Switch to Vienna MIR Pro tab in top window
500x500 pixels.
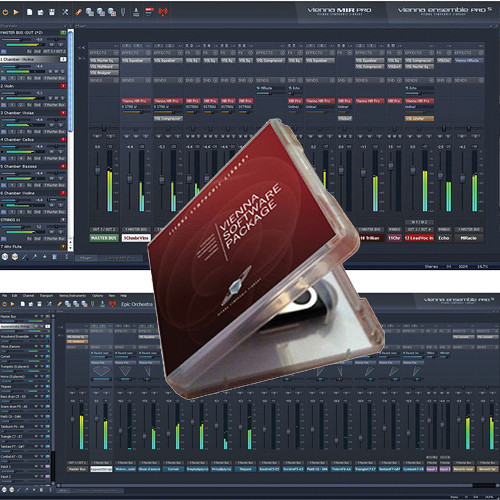point(120,258)
